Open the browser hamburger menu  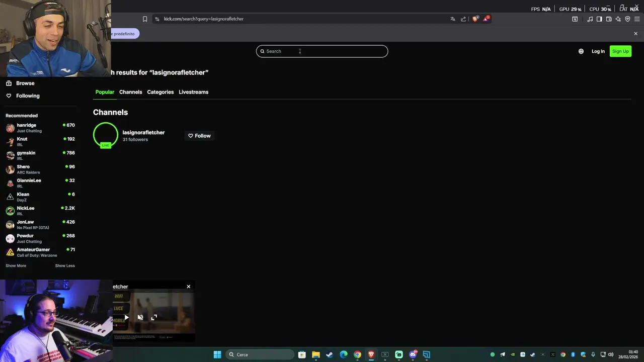point(636,19)
